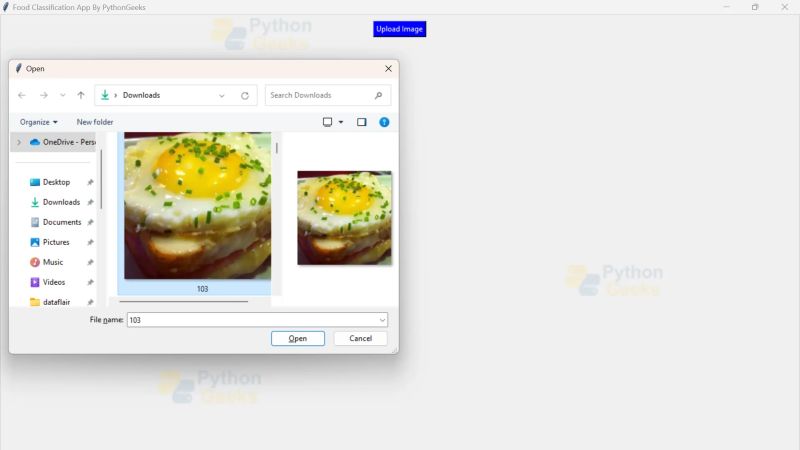The height and width of the screenshot is (450, 800).
Task: Click the pin icon beside dataflair
Action: pos(90,302)
